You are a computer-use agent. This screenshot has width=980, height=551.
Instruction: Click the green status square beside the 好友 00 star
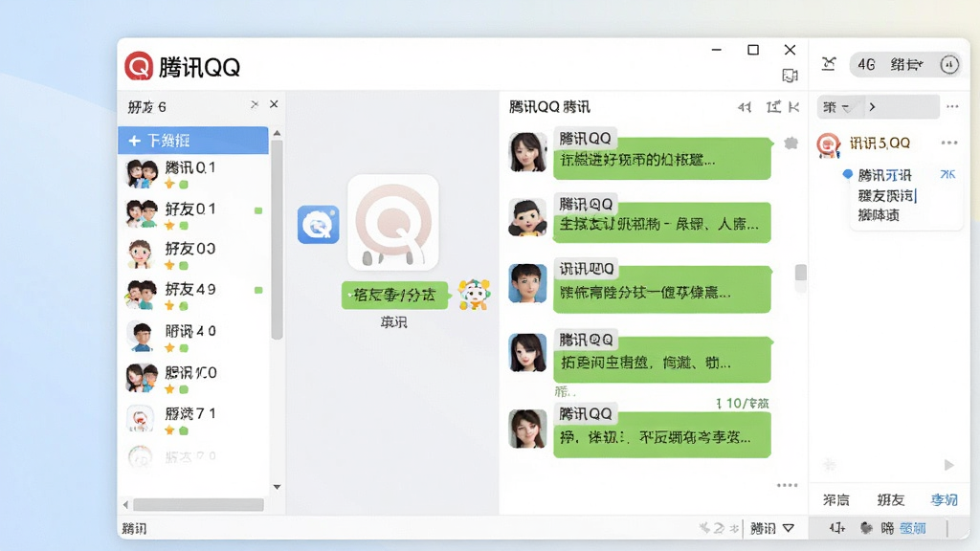click(184, 266)
